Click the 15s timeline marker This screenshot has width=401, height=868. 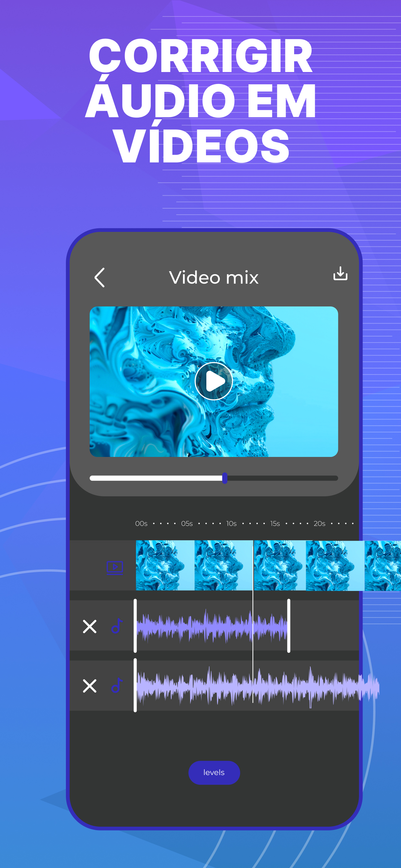click(x=275, y=524)
